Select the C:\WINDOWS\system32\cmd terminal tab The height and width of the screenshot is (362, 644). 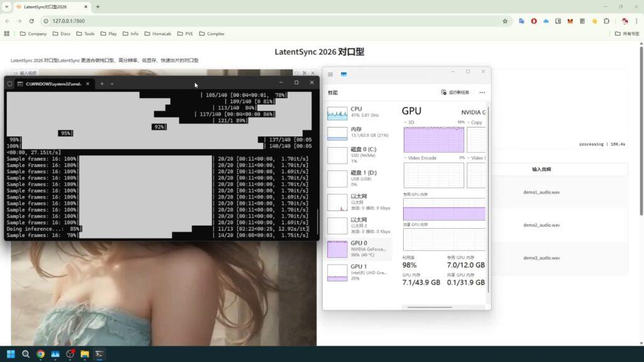tap(53, 84)
